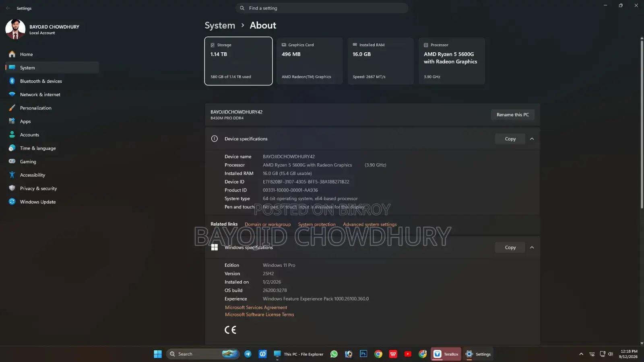Image resolution: width=644 pixels, height=362 pixels.
Task: Open Windows Update settings
Action: [x=52, y=202]
